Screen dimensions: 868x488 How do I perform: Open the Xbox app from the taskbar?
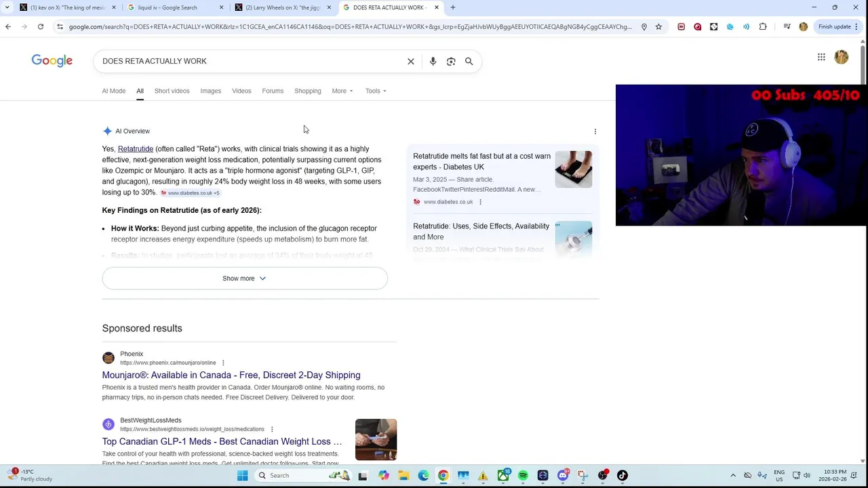503,476
